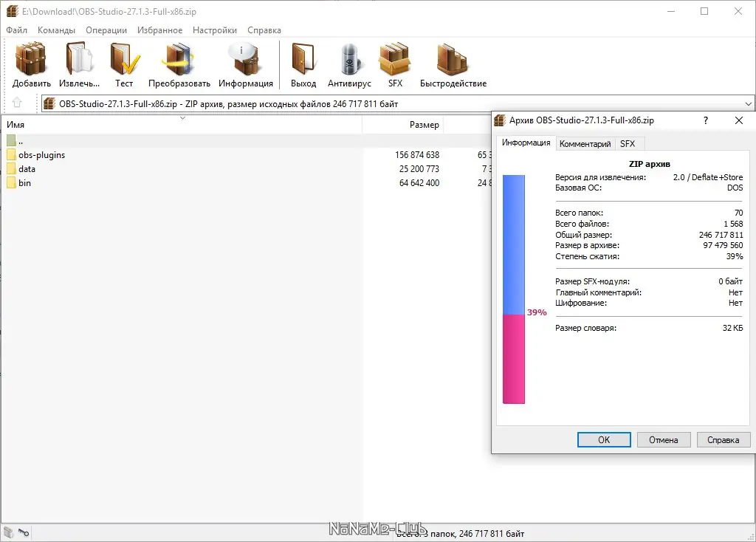Open the Преобразовать (Convert) tool

click(x=179, y=65)
